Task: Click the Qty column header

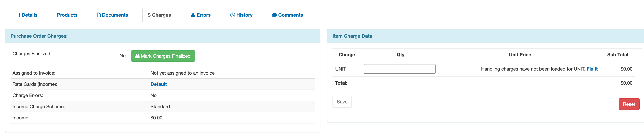Action: 400,55
